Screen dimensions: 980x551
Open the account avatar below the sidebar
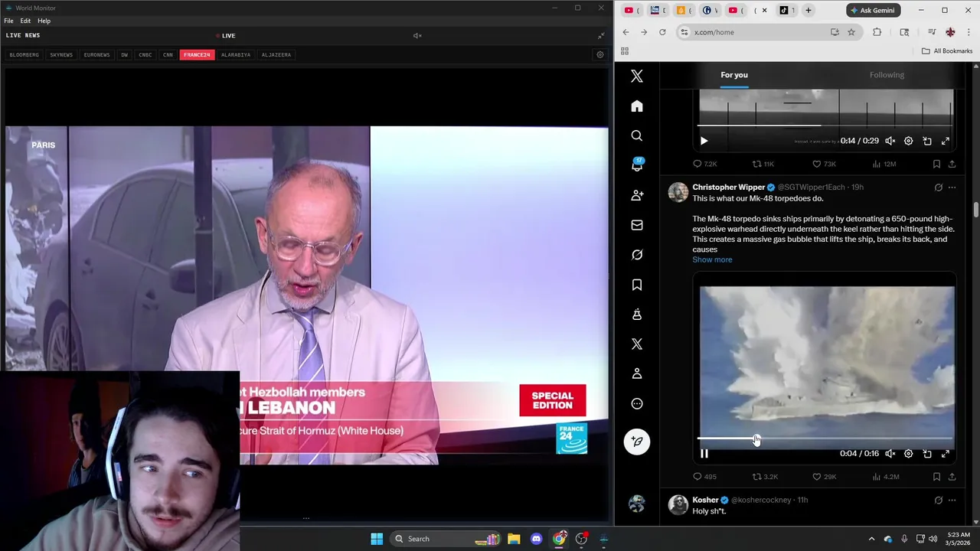(637, 504)
